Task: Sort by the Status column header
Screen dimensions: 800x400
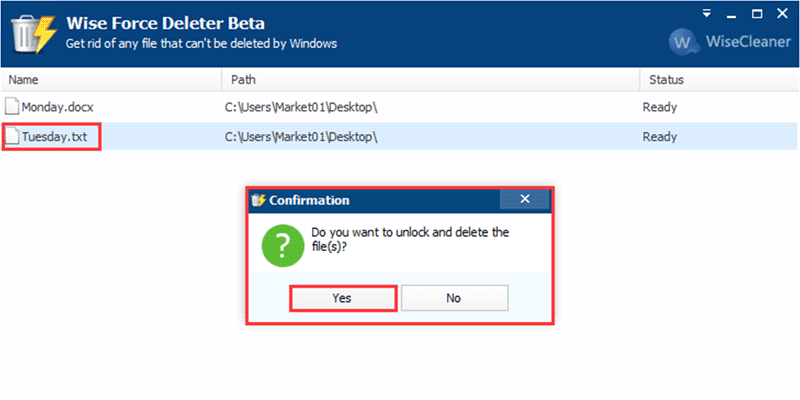Action: pyautogui.click(x=715, y=79)
